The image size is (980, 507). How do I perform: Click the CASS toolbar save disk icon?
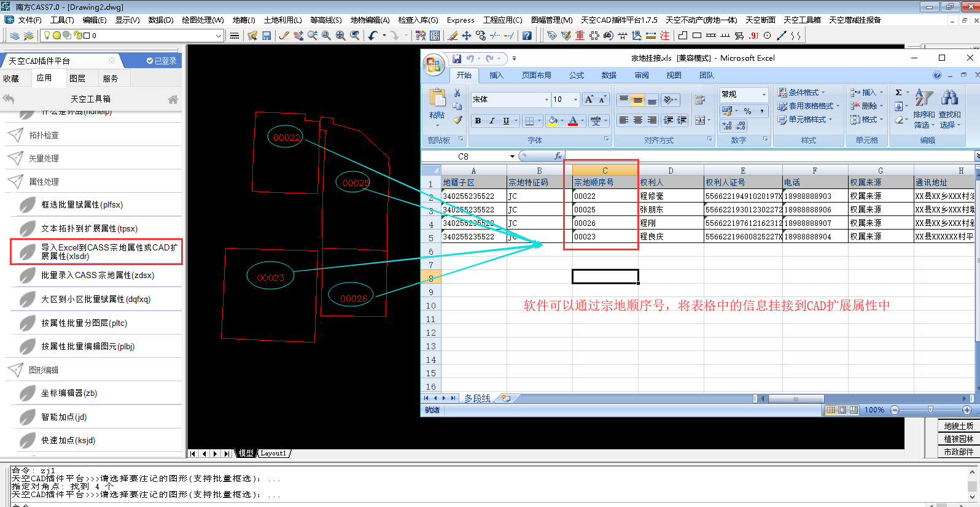[266, 36]
